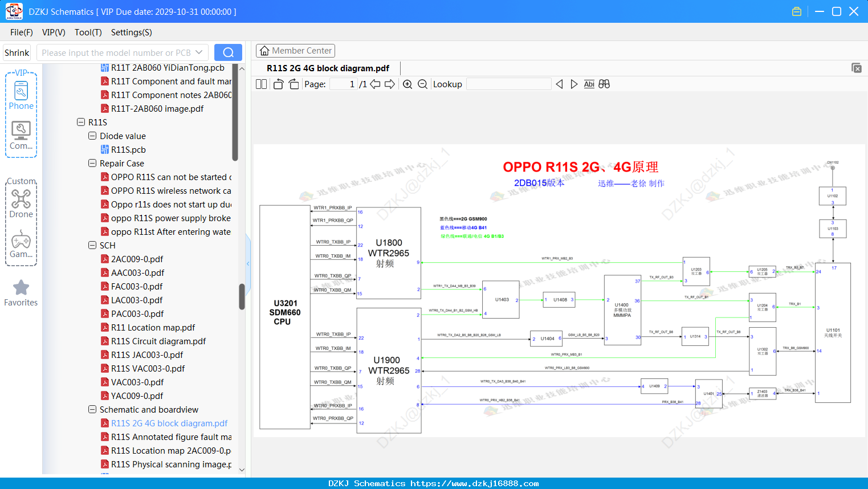
Task: Open the Computer category in sidebar
Action: pyautogui.click(x=21, y=136)
